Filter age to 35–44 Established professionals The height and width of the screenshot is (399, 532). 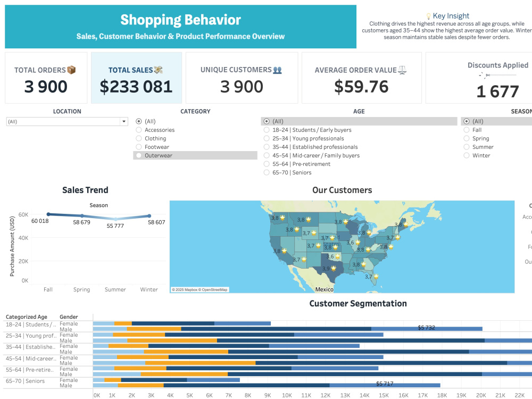point(267,147)
